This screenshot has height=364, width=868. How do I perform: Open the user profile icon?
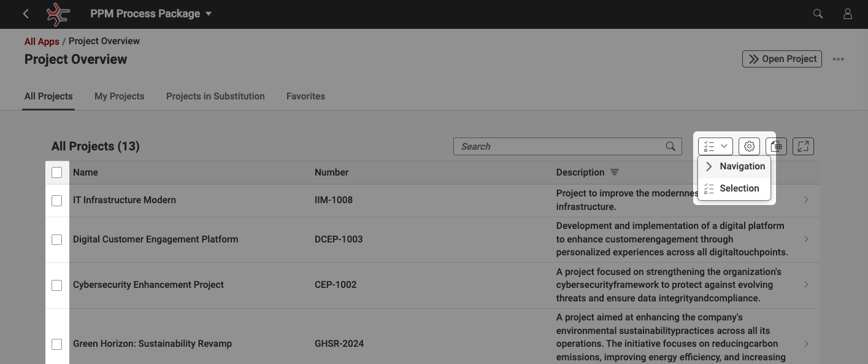click(848, 14)
